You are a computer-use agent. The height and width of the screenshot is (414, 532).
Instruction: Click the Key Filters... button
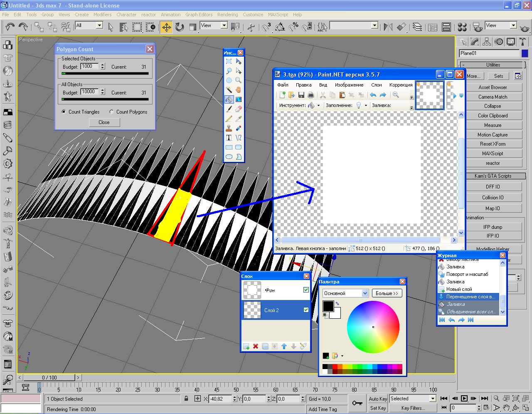point(413,408)
